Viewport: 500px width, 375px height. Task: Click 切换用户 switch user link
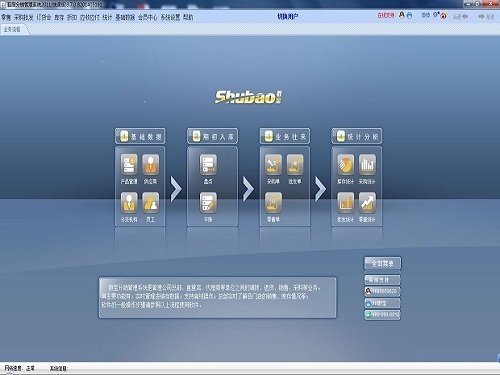click(x=288, y=16)
